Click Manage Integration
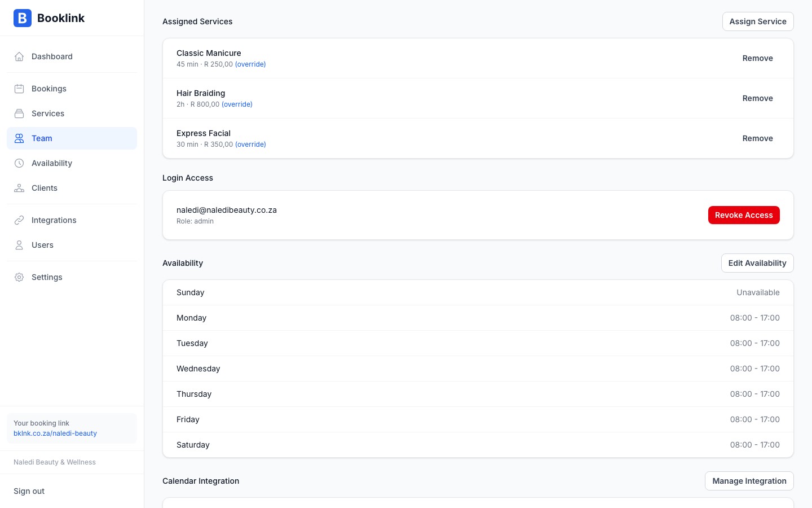This screenshot has width=812, height=508. click(x=749, y=481)
